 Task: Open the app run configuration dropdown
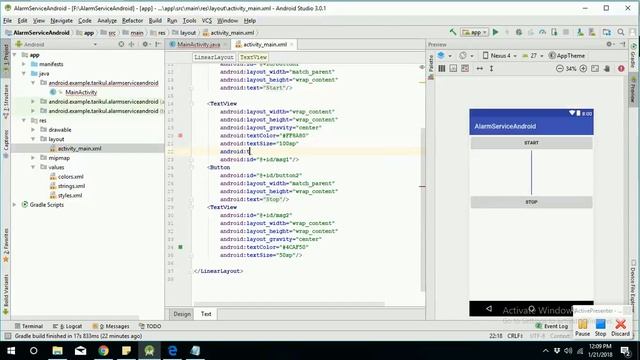click(475, 32)
